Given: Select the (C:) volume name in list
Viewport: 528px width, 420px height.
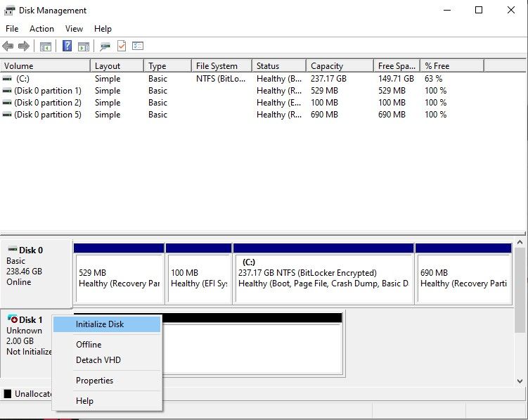Looking at the screenshot, I should pyautogui.click(x=22, y=79).
